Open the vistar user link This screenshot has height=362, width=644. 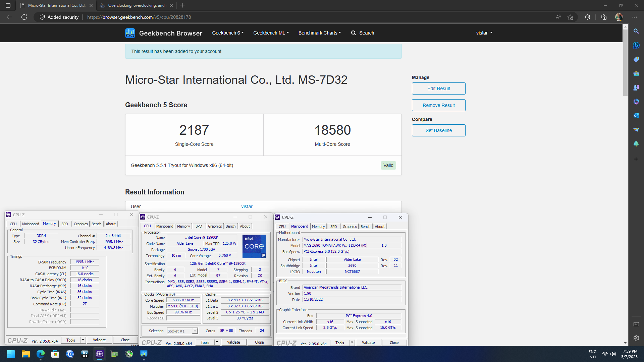[247, 206]
